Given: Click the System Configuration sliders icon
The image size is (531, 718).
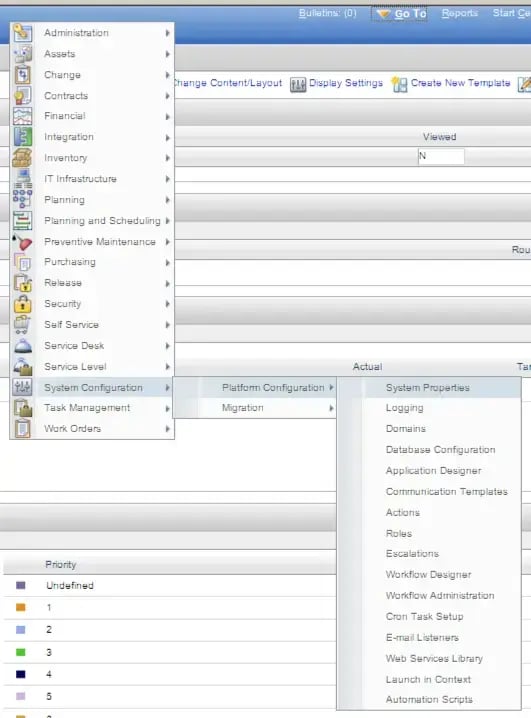Looking at the screenshot, I should pyautogui.click(x=22, y=387).
